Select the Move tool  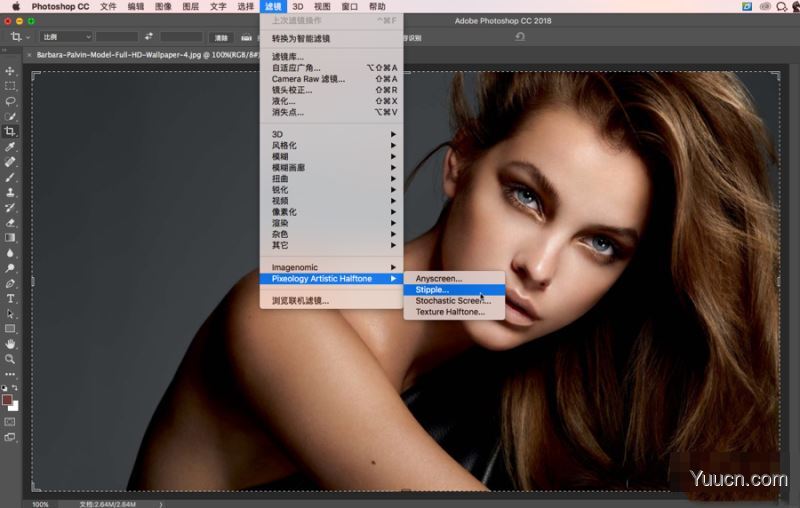tap(10, 71)
